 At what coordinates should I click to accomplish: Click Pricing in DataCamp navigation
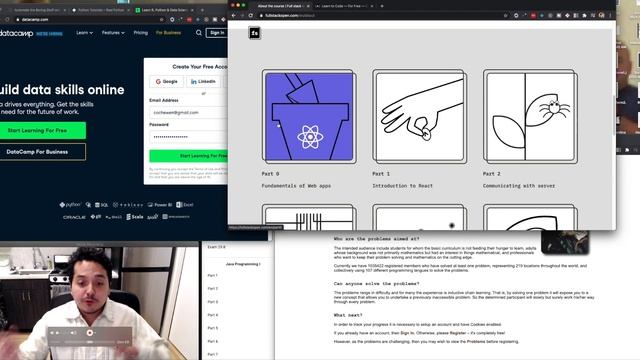(140, 33)
